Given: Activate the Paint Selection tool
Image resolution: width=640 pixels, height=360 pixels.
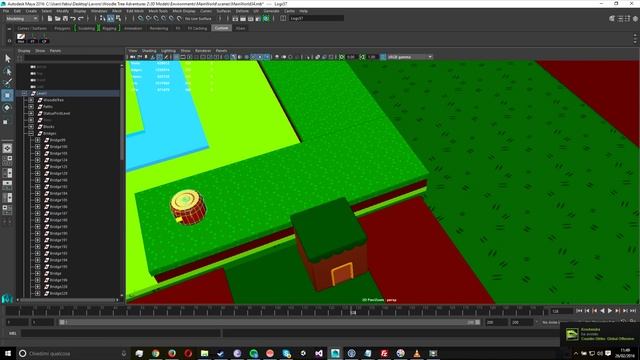Looking at the screenshot, I should point(7,83).
